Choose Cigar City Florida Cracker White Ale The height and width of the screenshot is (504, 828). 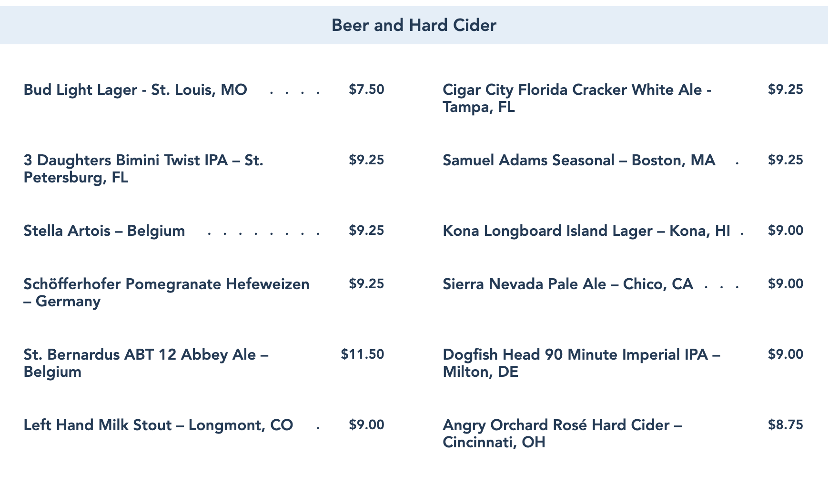(x=577, y=98)
